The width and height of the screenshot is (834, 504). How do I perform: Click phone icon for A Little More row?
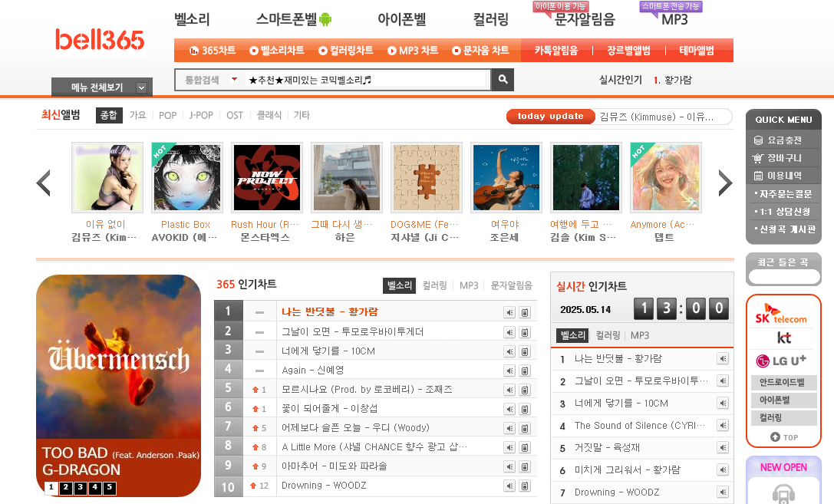525,447
